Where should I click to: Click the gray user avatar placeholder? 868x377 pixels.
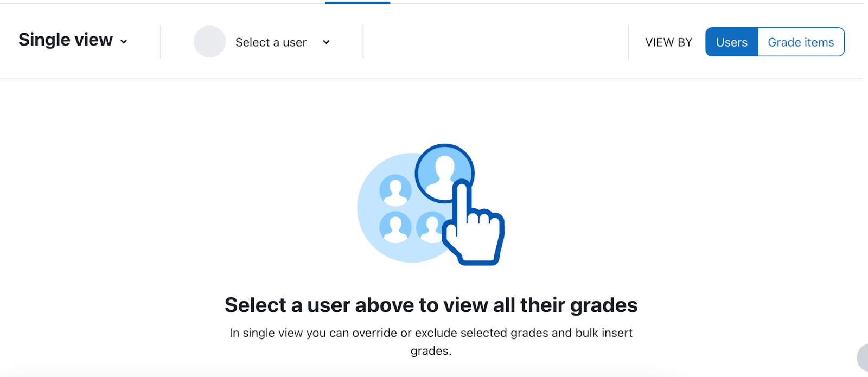[209, 42]
